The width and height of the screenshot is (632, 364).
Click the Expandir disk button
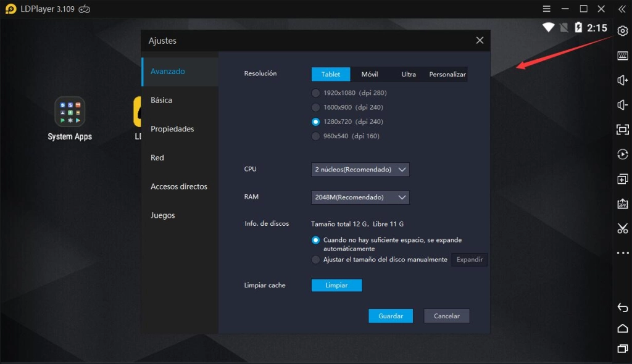(470, 260)
